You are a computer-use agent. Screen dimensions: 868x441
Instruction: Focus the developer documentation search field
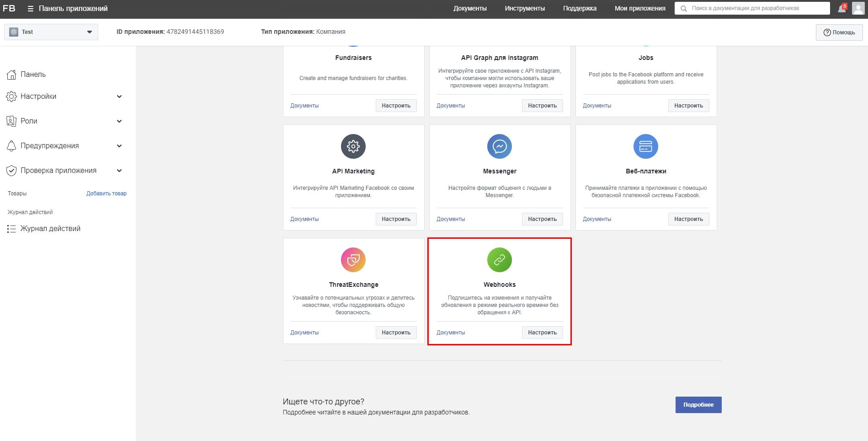[x=752, y=8]
